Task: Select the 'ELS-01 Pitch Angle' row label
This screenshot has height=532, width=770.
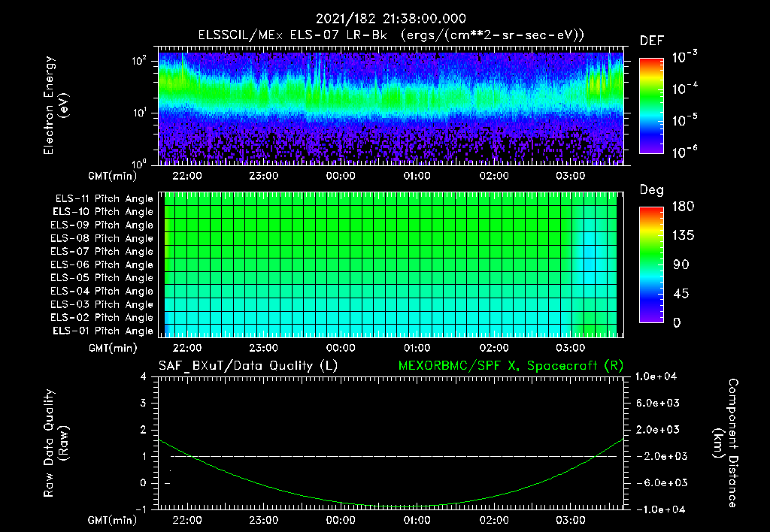Action: (x=102, y=331)
